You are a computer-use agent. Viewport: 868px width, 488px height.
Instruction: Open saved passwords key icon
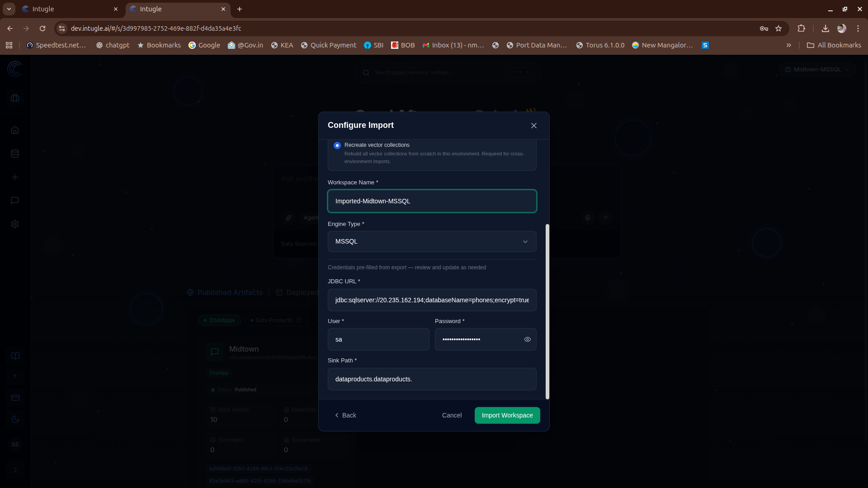[x=764, y=28]
